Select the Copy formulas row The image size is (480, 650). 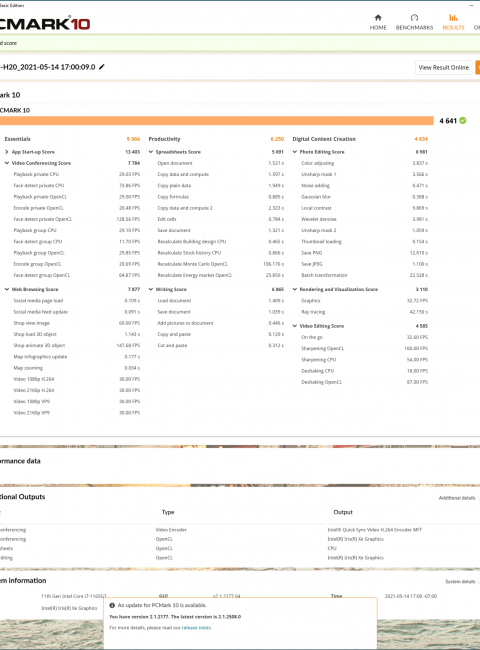[221, 197]
